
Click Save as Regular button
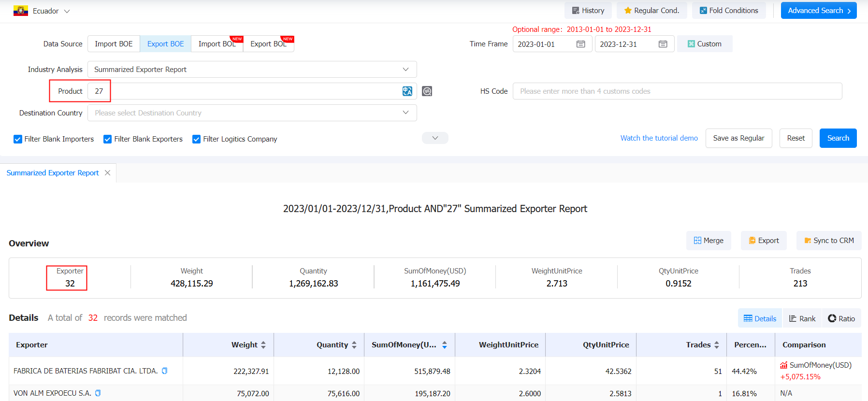coord(738,138)
